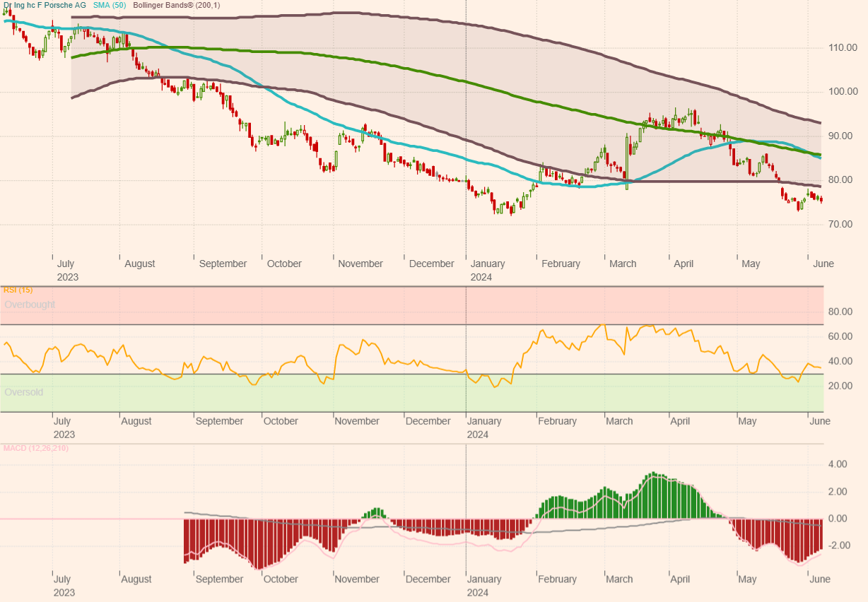Image resolution: width=868 pixels, height=602 pixels.
Task: Click July 2023 on the MACD panel time axis
Action: tap(64, 585)
